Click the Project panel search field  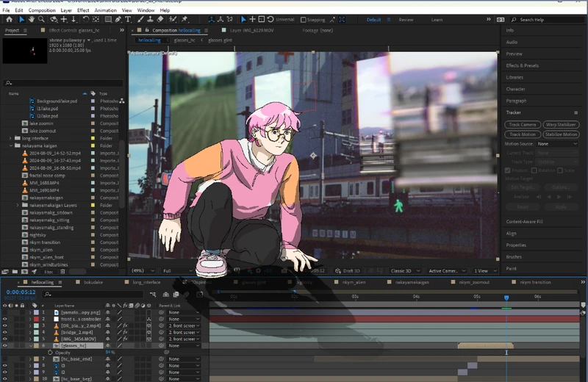(x=62, y=83)
